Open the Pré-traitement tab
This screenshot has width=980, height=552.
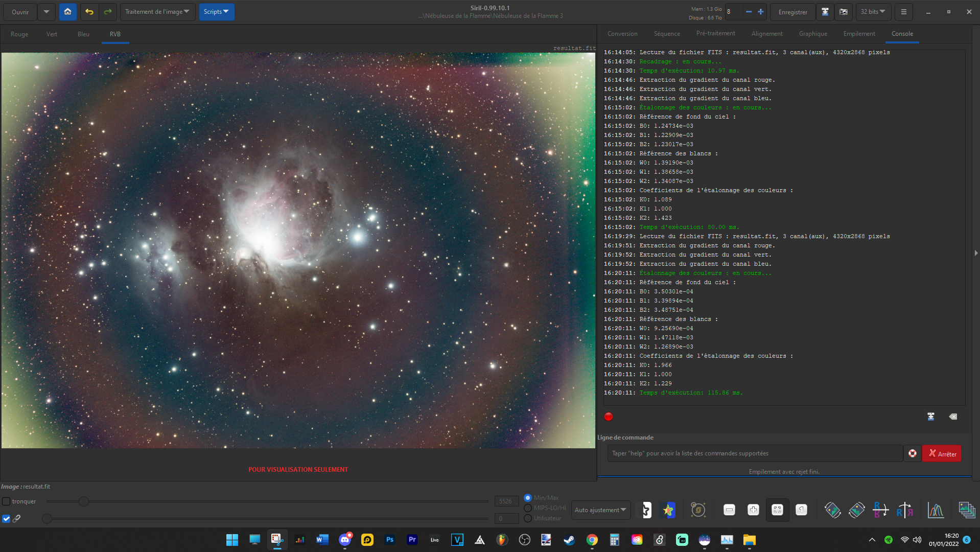click(715, 34)
